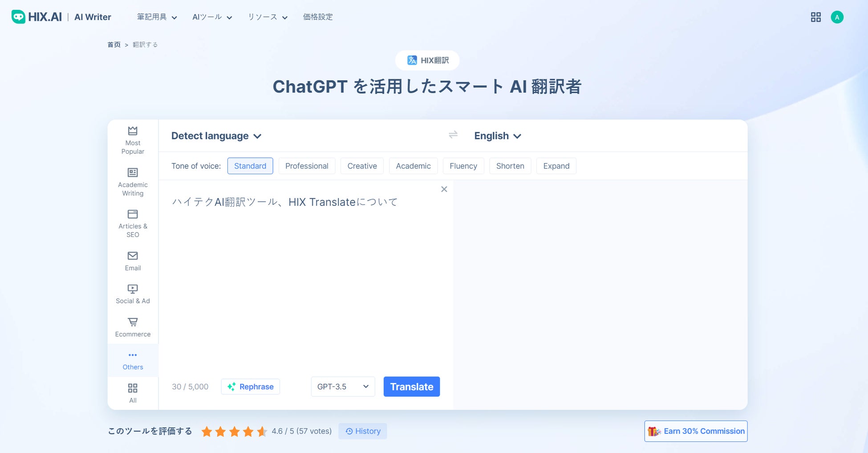Select the Professional tone
Viewport: 868px width, 453px height.
(x=307, y=166)
